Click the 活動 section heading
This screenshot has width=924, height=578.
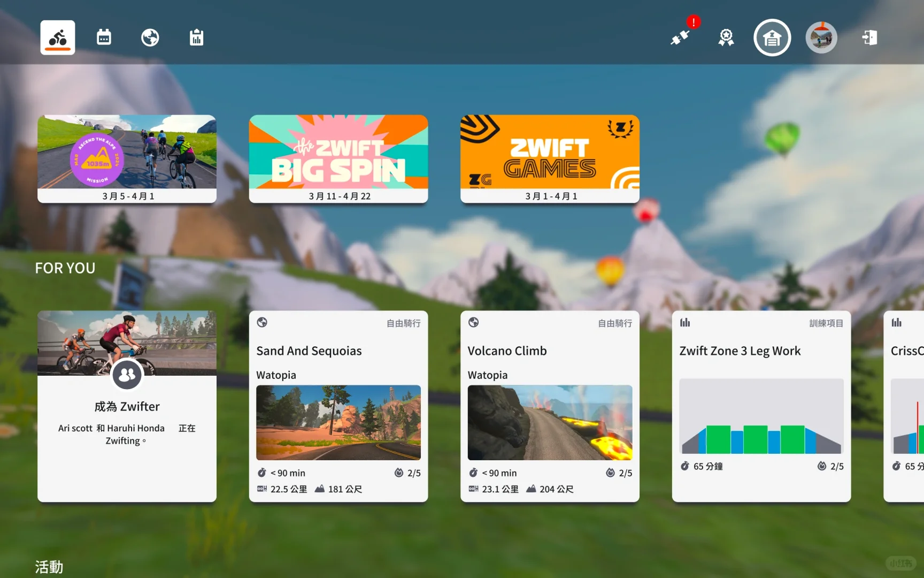pos(49,567)
